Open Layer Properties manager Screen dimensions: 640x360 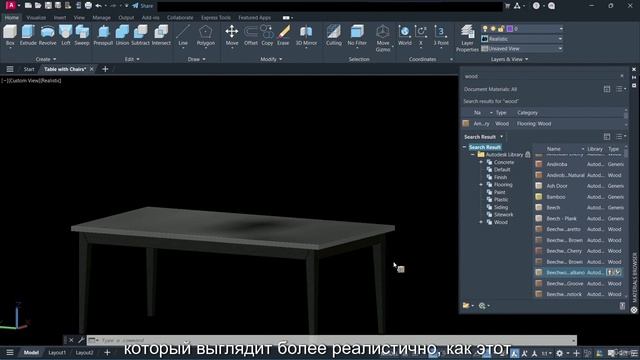(467, 38)
